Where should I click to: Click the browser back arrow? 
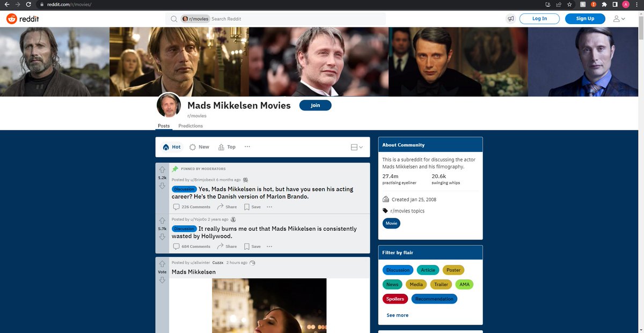[6, 4]
